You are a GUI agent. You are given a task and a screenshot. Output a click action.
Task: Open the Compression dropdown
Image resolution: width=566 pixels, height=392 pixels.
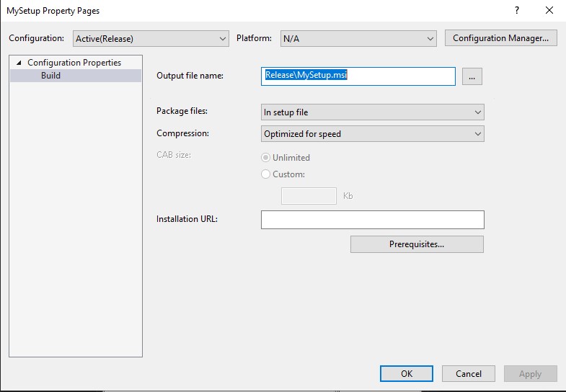click(372, 134)
